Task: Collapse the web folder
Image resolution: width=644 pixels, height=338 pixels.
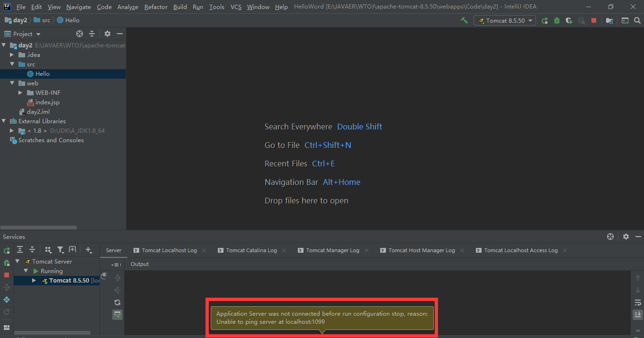Action: click(x=12, y=83)
